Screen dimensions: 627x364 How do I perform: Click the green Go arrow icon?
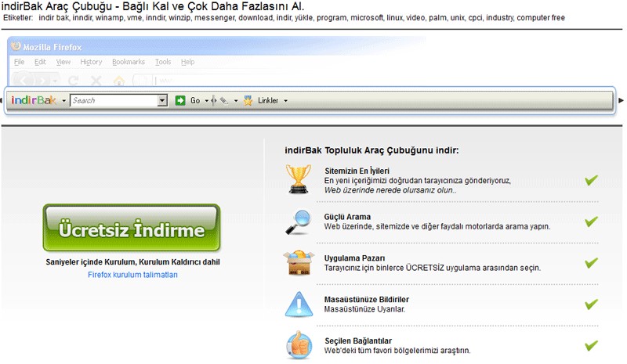(x=180, y=100)
